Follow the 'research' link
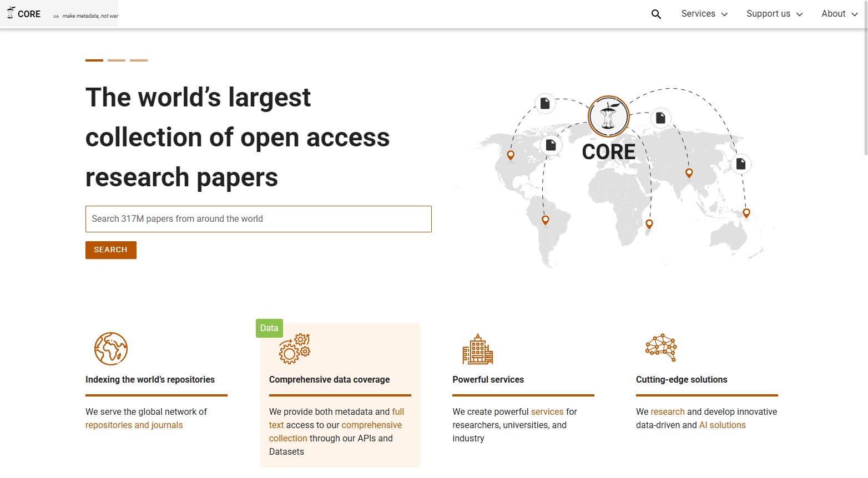This screenshot has height=478, width=868. [668, 412]
